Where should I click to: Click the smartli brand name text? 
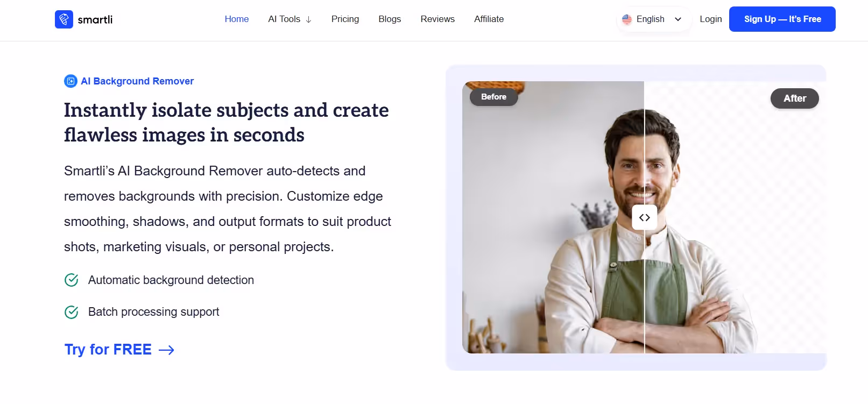click(95, 20)
